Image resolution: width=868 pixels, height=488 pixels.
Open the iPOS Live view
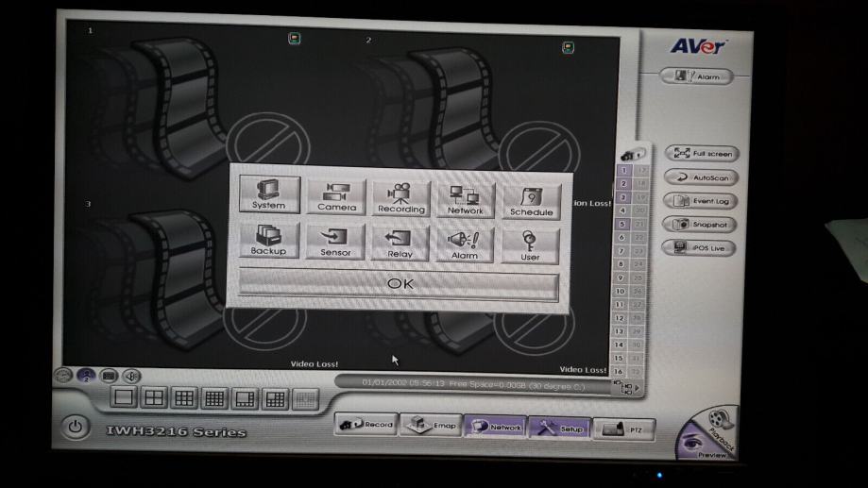coord(699,248)
